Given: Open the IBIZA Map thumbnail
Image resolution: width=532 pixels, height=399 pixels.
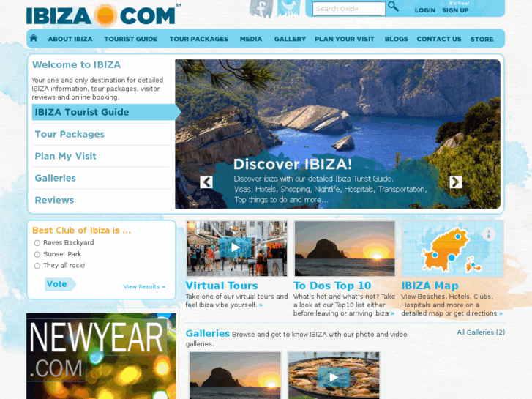Looking at the screenshot, I should pyautogui.click(x=453, y=249).
